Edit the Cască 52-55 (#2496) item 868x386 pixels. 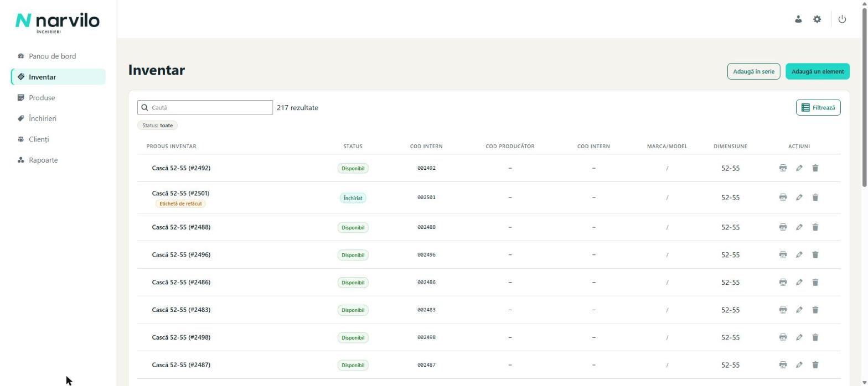[799, 255]
